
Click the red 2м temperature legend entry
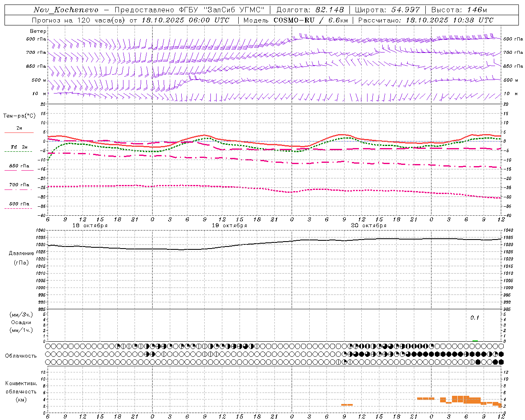click(x=19, y=130)
